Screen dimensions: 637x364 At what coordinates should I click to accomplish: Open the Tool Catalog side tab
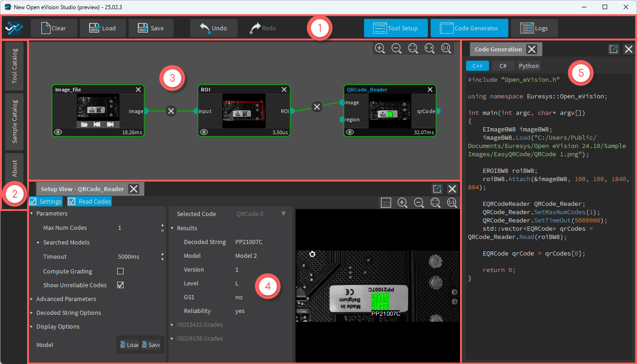(15, 66)
